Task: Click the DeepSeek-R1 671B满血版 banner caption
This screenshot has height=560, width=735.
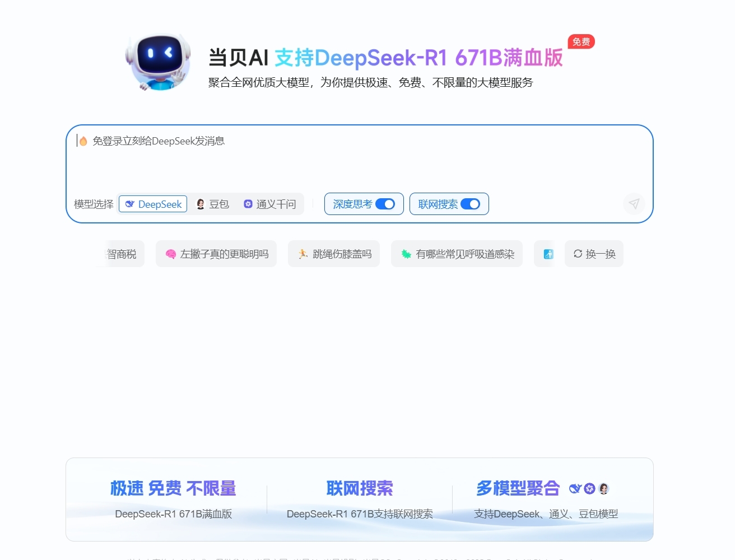Action: (173, 514)
